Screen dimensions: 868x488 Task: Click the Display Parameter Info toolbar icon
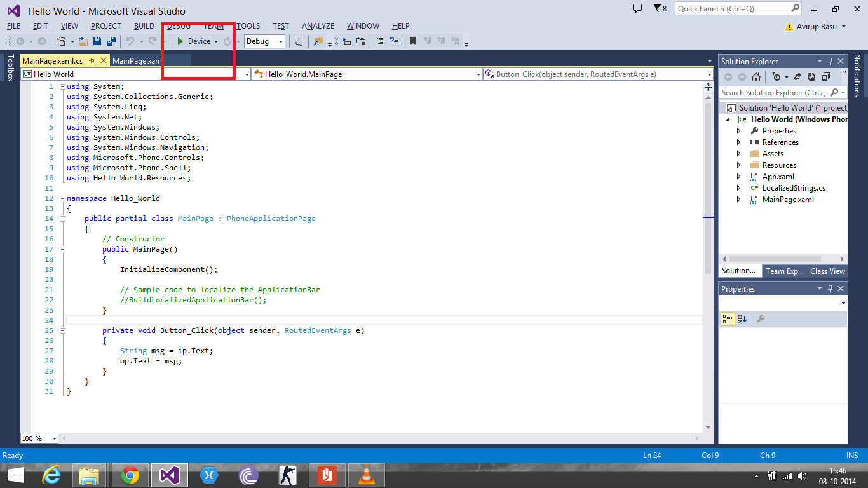tap(361, 41)
